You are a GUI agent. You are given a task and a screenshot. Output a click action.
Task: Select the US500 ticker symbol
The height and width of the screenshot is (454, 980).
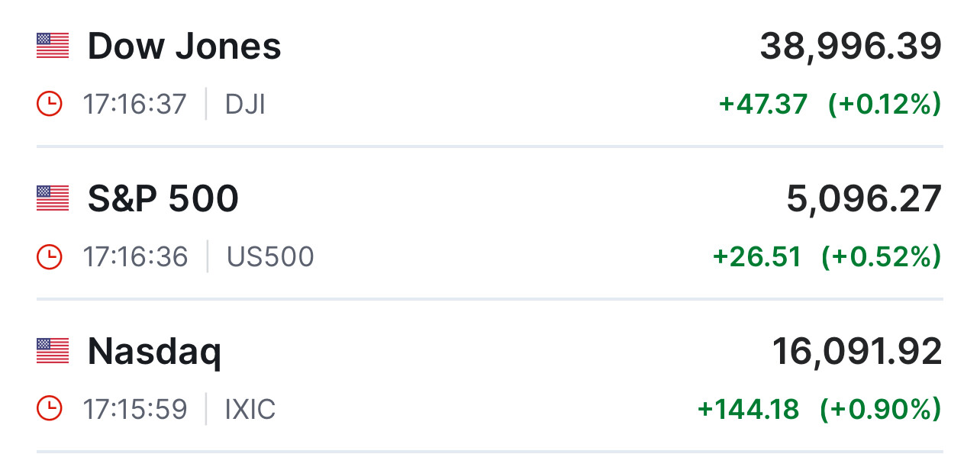click(x=270, y=257)
